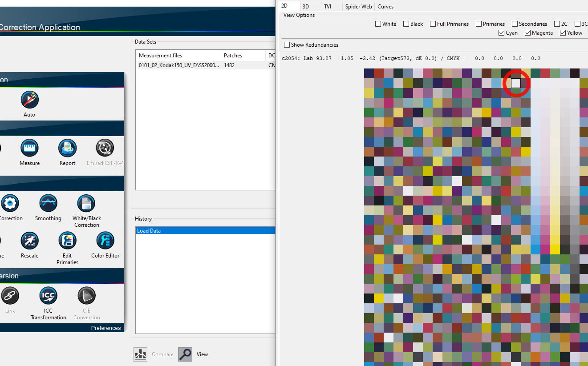The image size is (588, 366).
Task: Click the Compare chart icon
Action: pos(141,354)
